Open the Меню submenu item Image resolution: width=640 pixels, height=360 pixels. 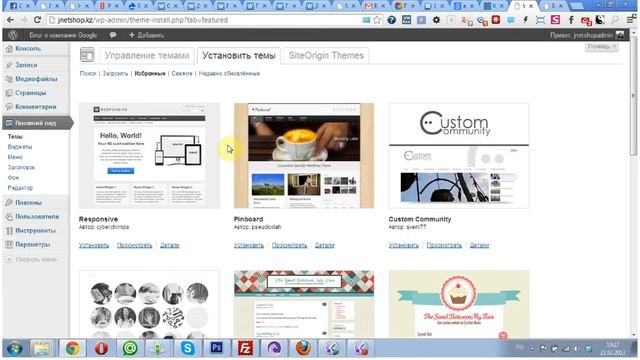pyautogui.click(x=15, y=157)
